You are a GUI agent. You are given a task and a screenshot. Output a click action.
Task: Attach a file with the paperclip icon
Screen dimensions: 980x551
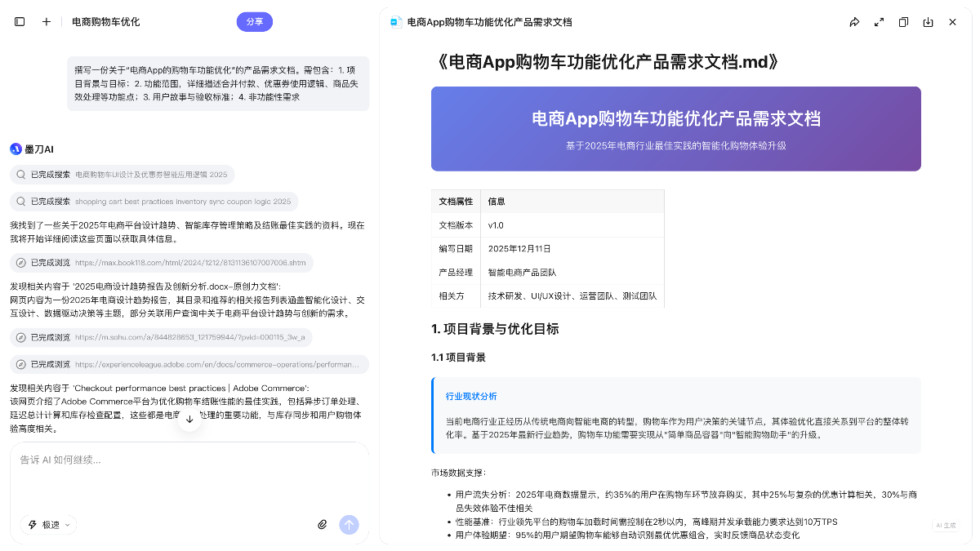[323, 525]
